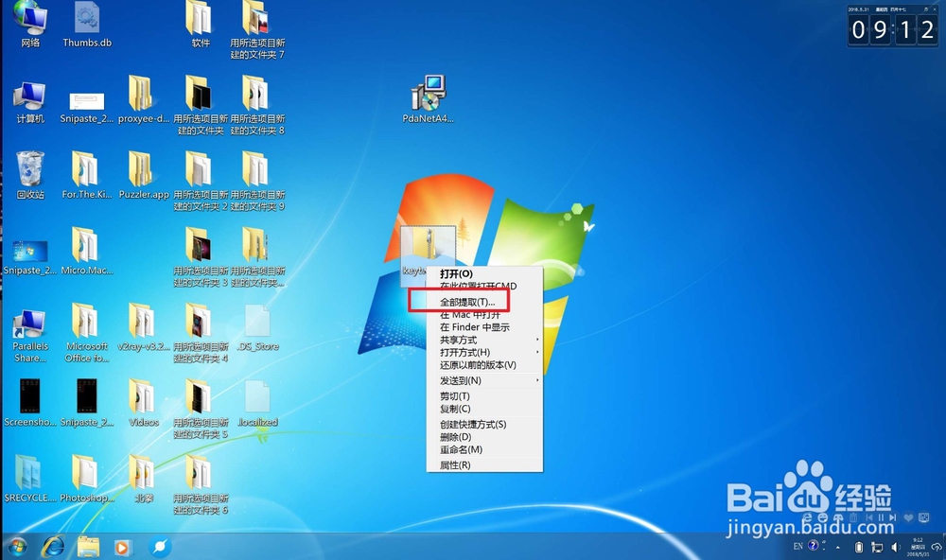Select the Photoshop... folder icon

pos(87,480)
